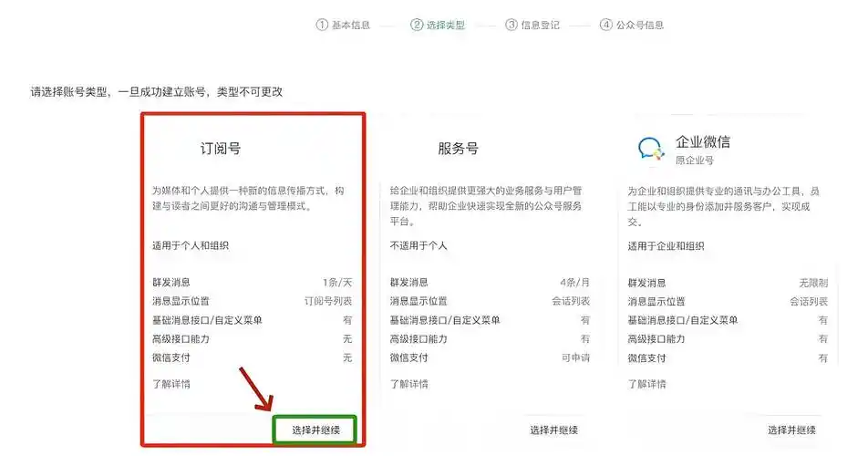Click 微信支付 label in 企业微信 card
This screenshot has height=456, width=868.
[x=646, y=358]
